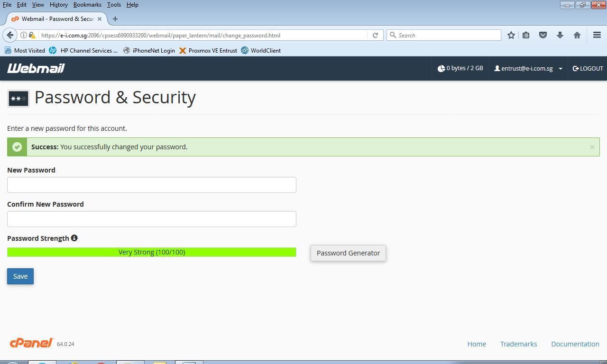Save page to Pocket icon
The width and height of the screenshot is (607, 364).
(543, 35)
